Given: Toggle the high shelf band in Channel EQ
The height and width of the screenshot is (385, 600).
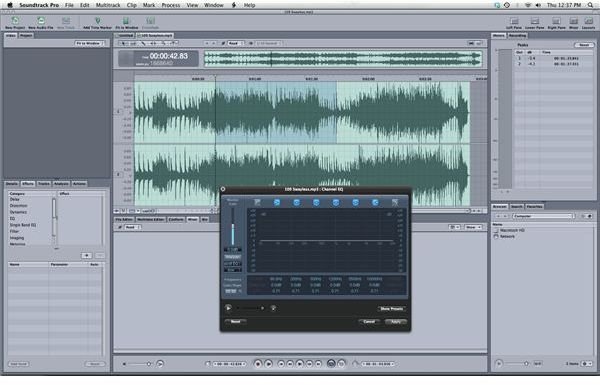Looking at the screenshot, I should coord(375,202).
